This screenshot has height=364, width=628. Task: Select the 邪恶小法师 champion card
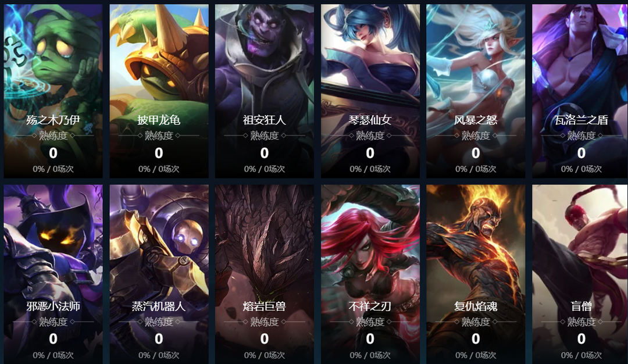(x=53, y=274)
